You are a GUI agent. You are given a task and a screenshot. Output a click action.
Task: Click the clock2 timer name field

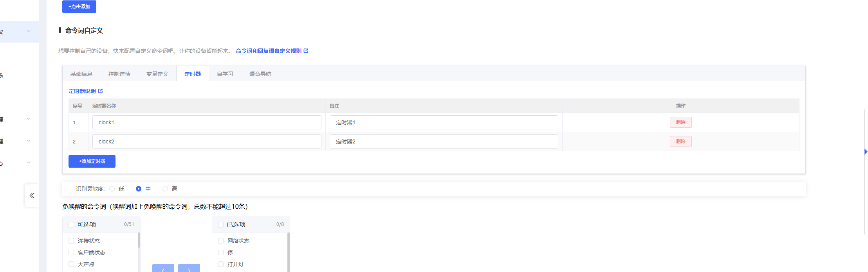pos(207,141)
